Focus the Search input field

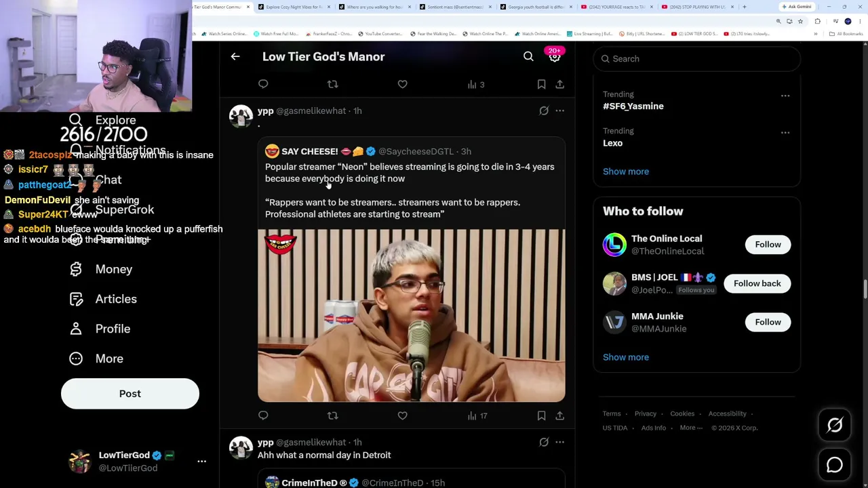pos(696,59)
